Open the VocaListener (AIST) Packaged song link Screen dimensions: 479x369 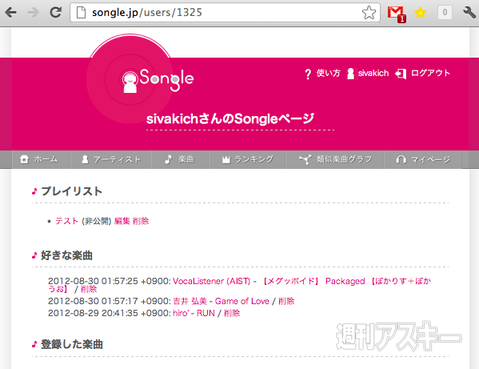(x=240, y=285)
